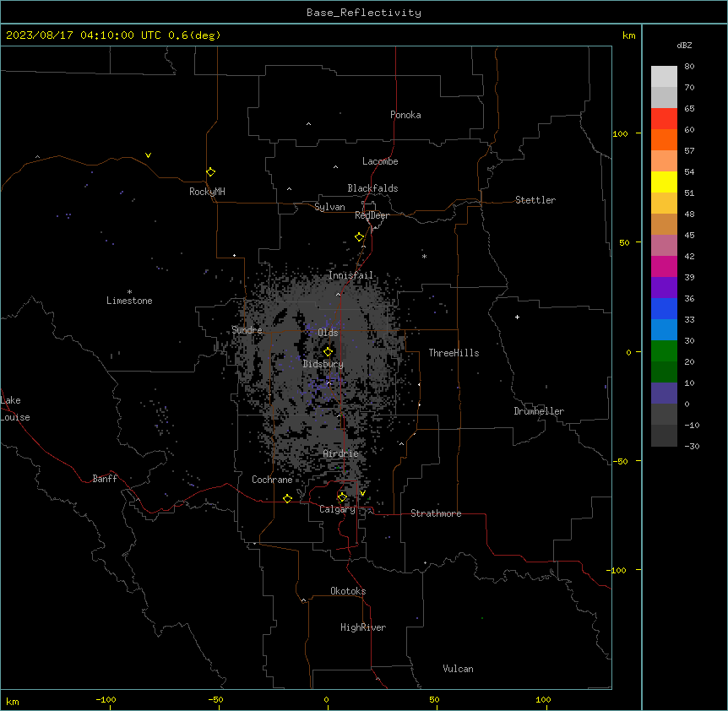Click the -100 tick on bottom axis
Image resolution: width=728 pixels, height=711 pixels.
click(106, 699)
